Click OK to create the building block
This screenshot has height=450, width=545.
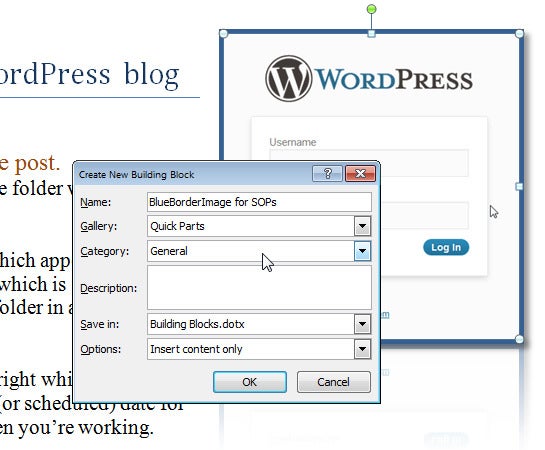(250, 382)
